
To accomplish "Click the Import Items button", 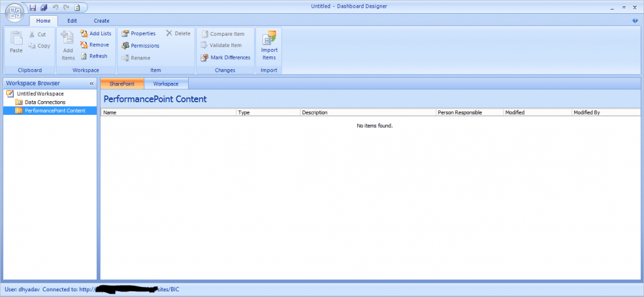I will click(x=269, y=46).
